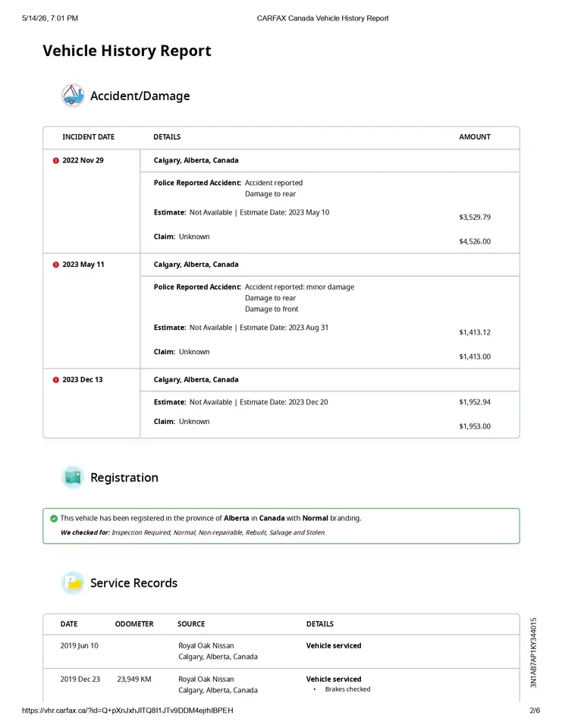Select the 23,949 KM odometer reading

coord(134,679)
